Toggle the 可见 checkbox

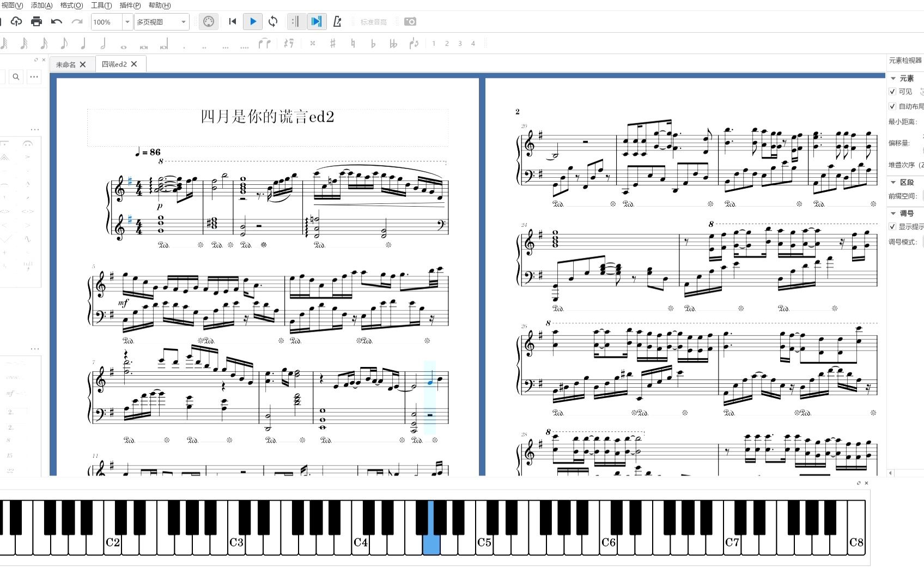tap(892, 92)
